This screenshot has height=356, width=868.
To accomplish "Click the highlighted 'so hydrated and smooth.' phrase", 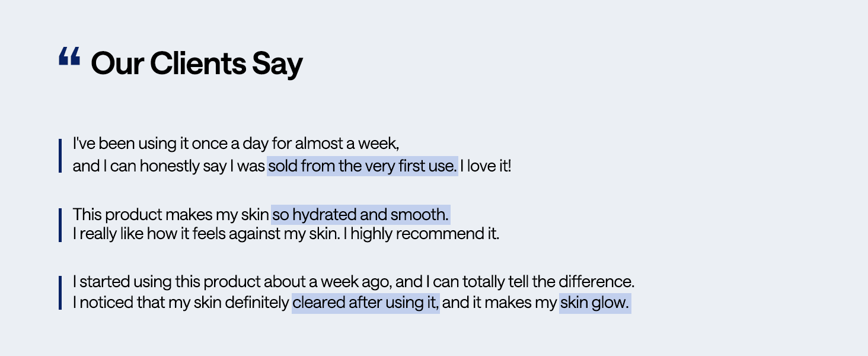I will tap(360, 214).
